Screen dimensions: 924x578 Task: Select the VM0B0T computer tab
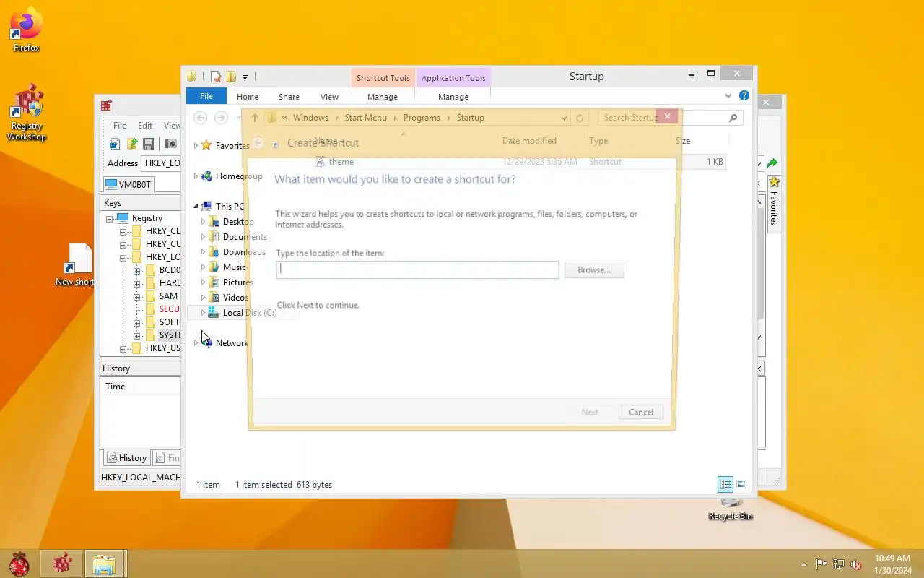[x=129, y=184]
